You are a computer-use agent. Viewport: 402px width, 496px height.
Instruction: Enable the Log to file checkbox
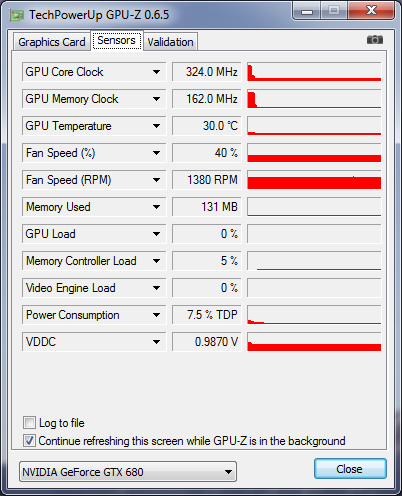tap(29, 422)
